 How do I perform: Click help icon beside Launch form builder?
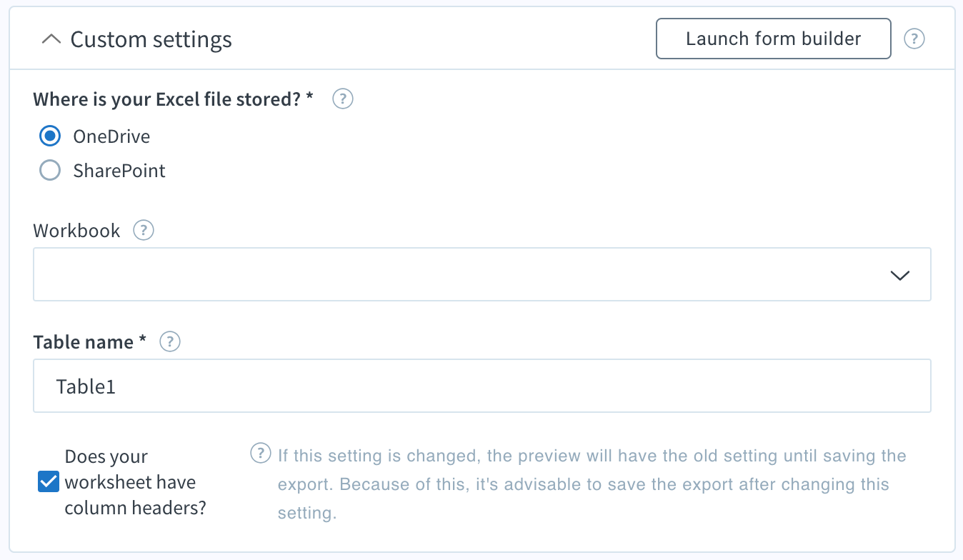pyautogui.click(x=914, y=39)
